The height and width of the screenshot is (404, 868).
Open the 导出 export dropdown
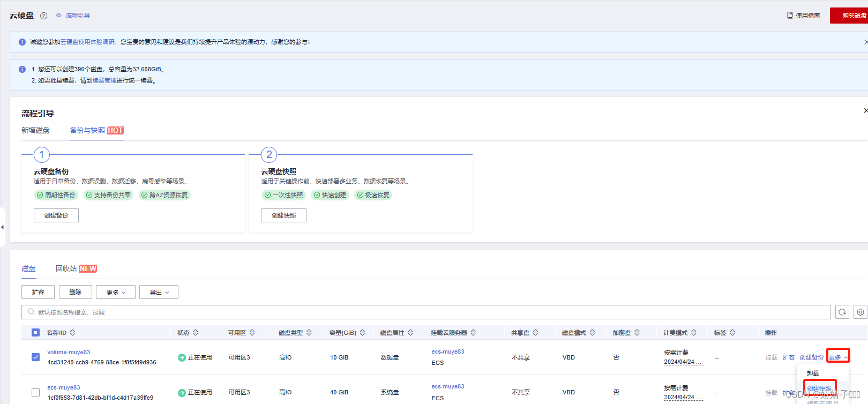159,292
